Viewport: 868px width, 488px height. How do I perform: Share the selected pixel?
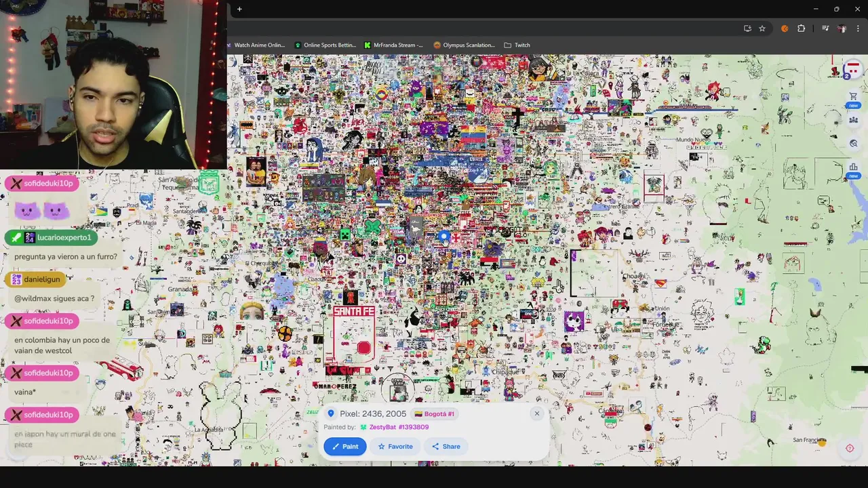(x=446, y=447)
